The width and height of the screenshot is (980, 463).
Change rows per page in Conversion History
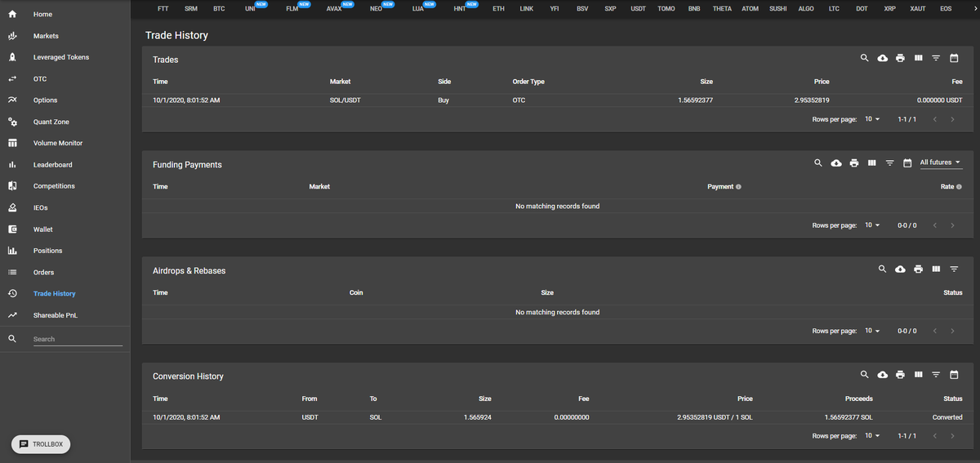(x=872, y=436)
